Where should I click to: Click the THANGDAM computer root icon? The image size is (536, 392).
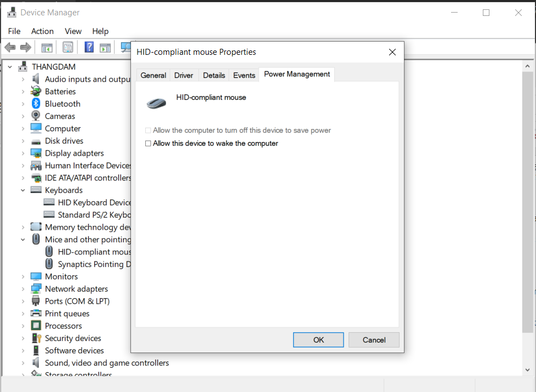pyautogui.click(x=22, y=66)
